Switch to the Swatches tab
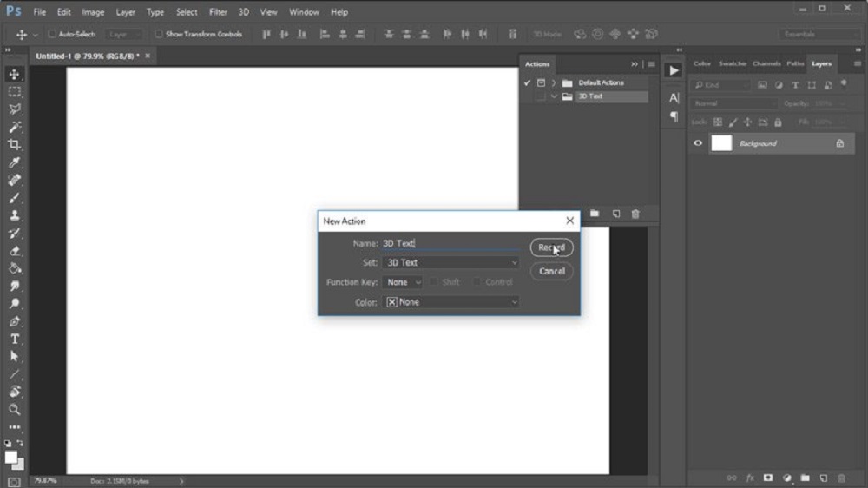 pos(732,63)
